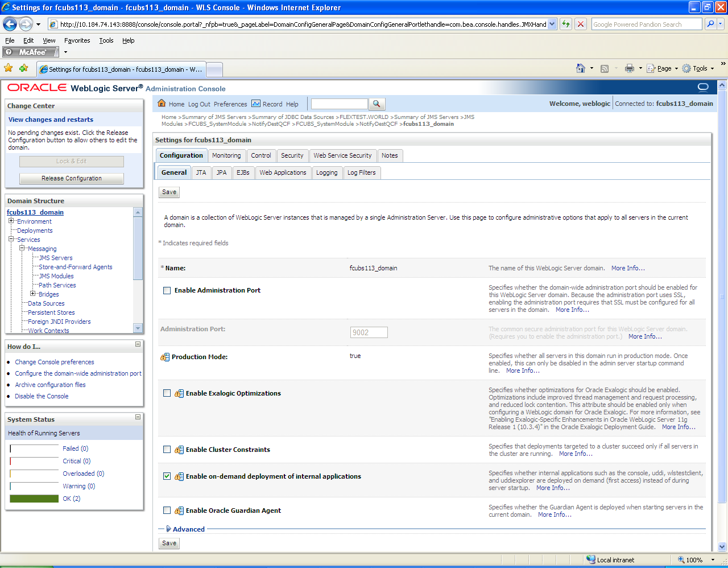Viewport: 728px width, 568px height.
Task: Click the magnifier icon beside Pandion Search box
Action: [710, 24]
